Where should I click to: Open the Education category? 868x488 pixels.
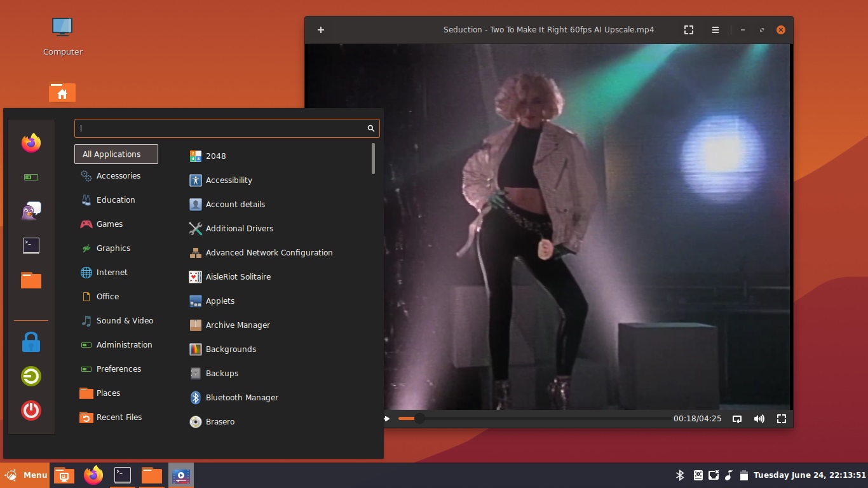(116, 200)
